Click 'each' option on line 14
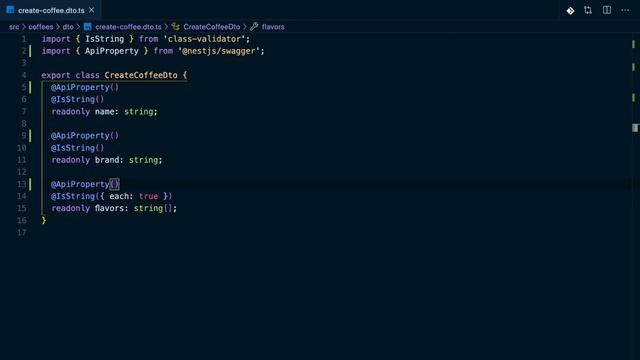 119,196
